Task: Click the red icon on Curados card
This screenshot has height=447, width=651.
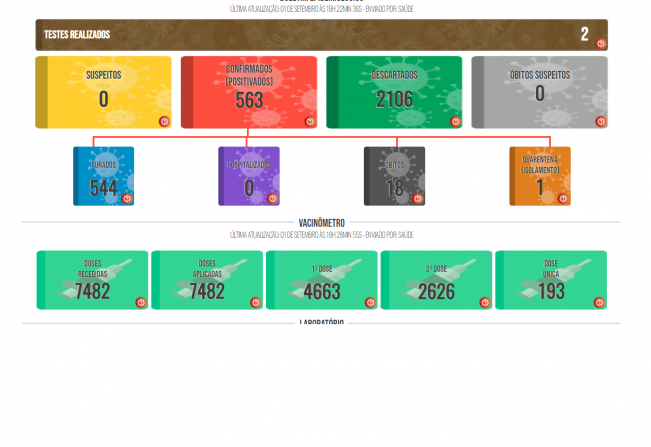Action: tap(127, 199)
